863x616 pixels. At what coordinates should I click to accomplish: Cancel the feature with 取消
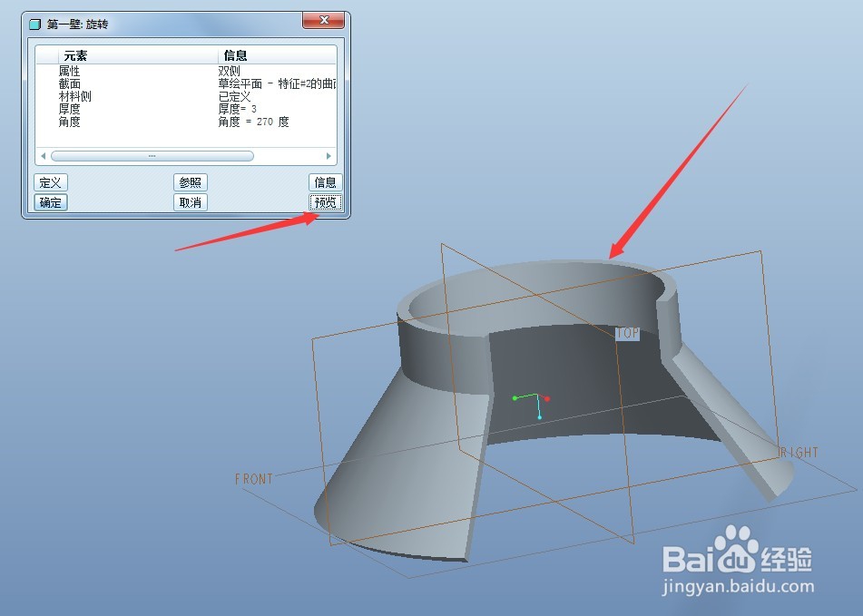pos(191,202)
